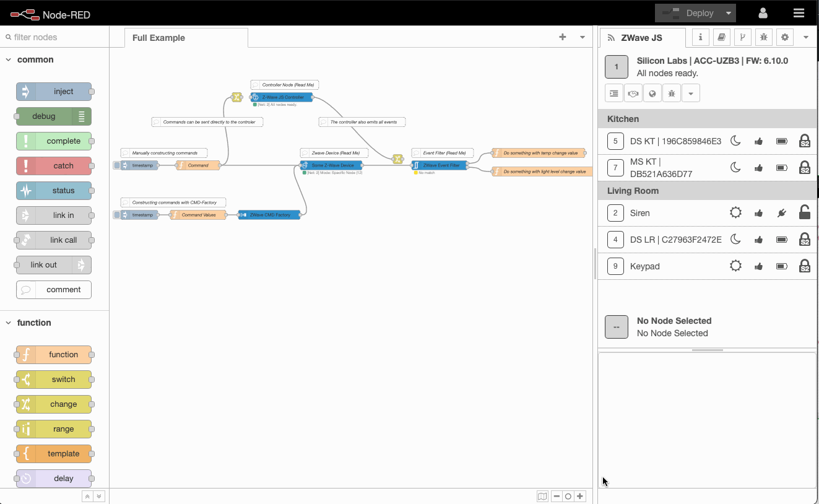
Task: Select node 5 DS KT device
Action: point(707,141)
